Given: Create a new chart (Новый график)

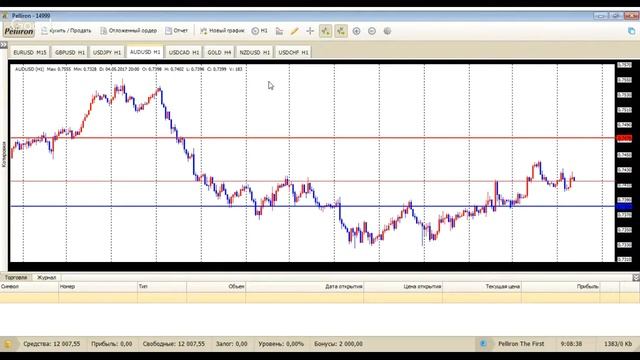Looking at the screenshot, I should click(222, 31).
